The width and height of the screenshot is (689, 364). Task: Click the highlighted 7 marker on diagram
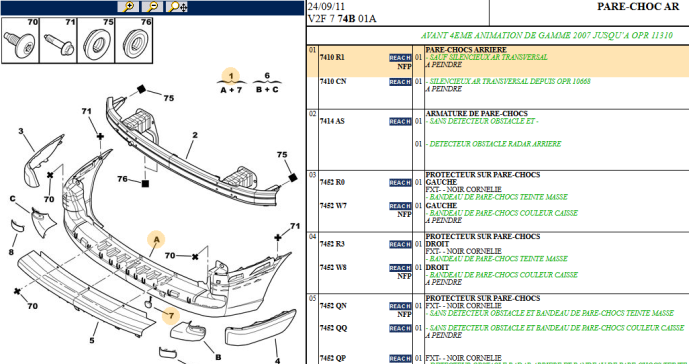pos(171,315)
